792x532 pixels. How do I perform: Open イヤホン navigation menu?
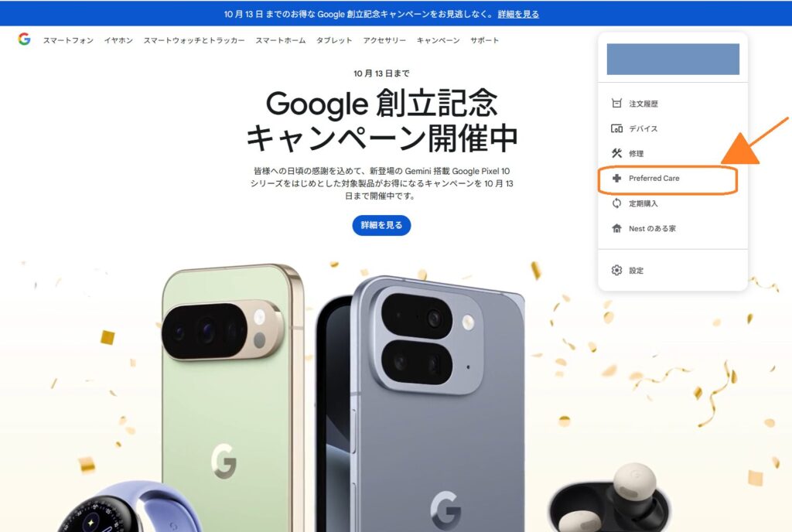point(118,40)
